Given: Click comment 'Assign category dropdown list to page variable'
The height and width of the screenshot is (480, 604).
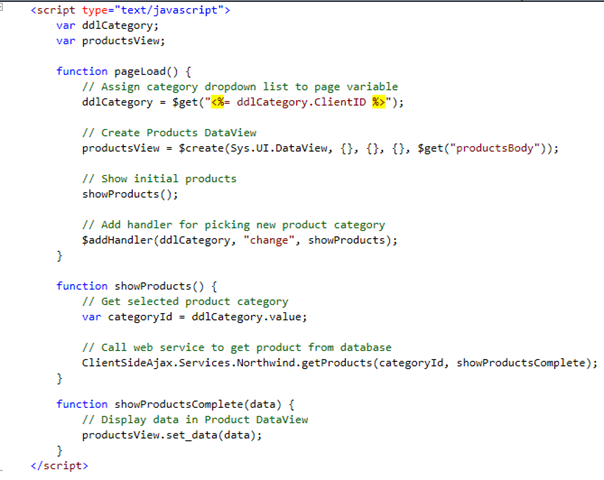Looking at the screenshot, I should click(240, 87).
